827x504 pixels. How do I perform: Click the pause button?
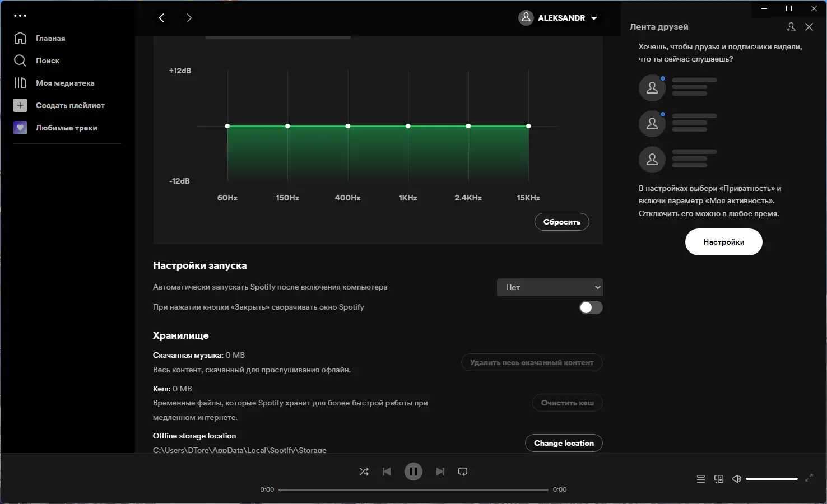(413, 472)
